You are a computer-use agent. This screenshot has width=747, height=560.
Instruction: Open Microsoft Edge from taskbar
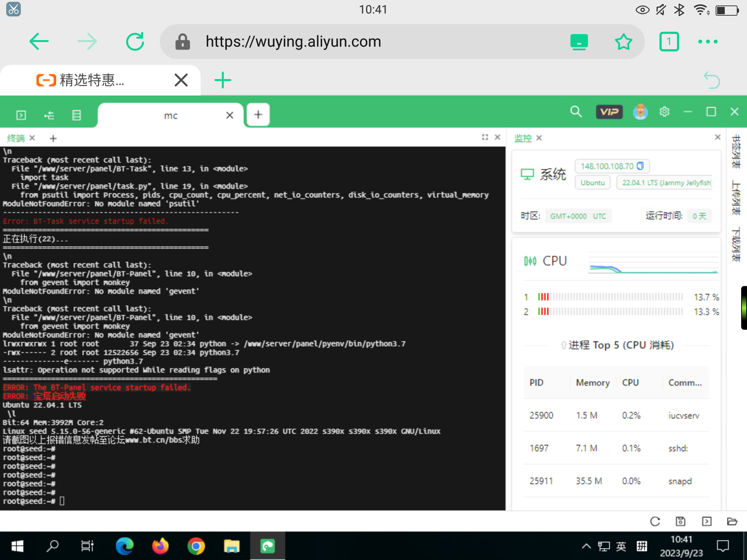[x=125, y=546]
